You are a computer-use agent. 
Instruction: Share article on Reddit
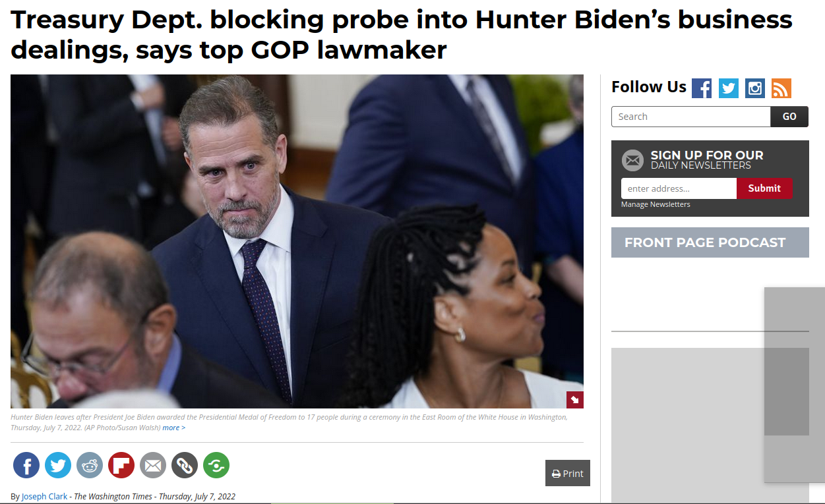tap(90, 465)
